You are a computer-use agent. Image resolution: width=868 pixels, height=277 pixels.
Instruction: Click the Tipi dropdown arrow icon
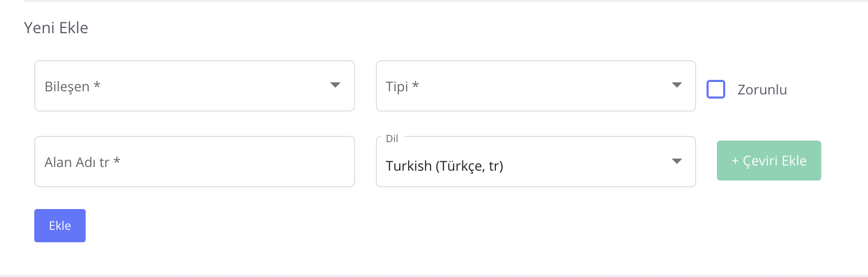(x=676, y=85)
